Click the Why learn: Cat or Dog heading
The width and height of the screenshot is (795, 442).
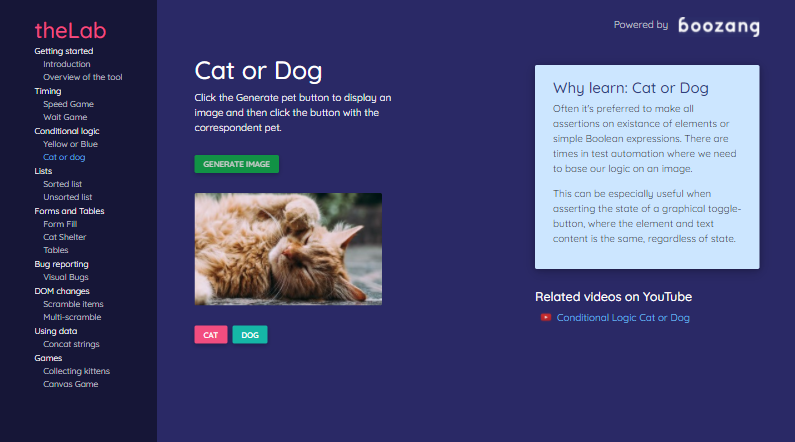coord(631,88)
